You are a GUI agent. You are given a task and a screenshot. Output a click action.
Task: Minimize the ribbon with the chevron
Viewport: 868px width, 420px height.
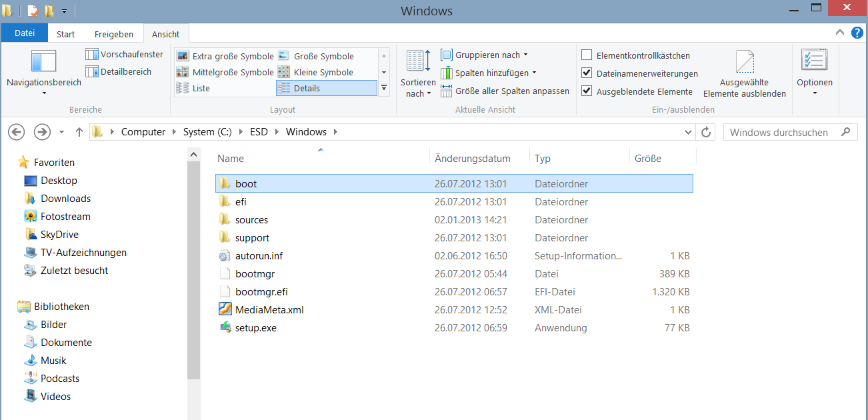(840, 31)
